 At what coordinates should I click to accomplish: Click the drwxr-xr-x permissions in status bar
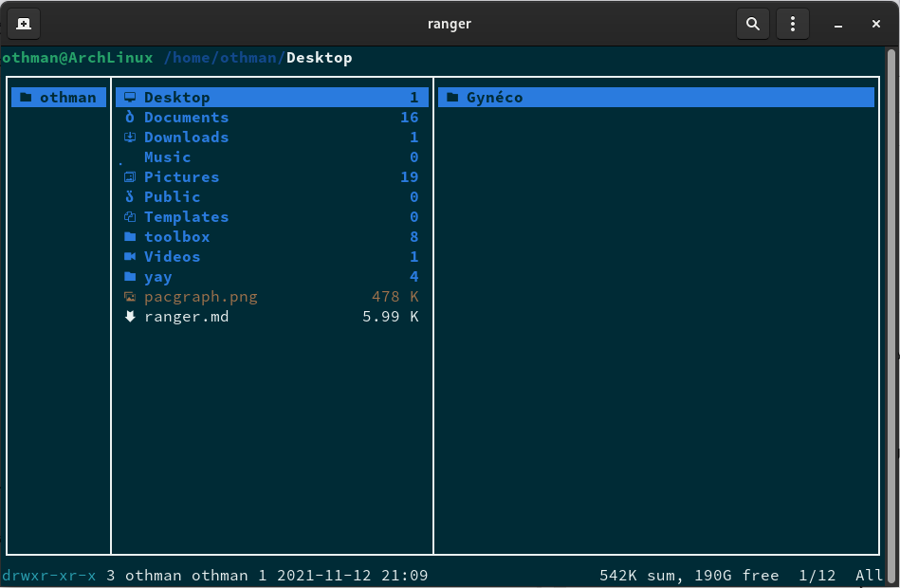coord(49,576)
